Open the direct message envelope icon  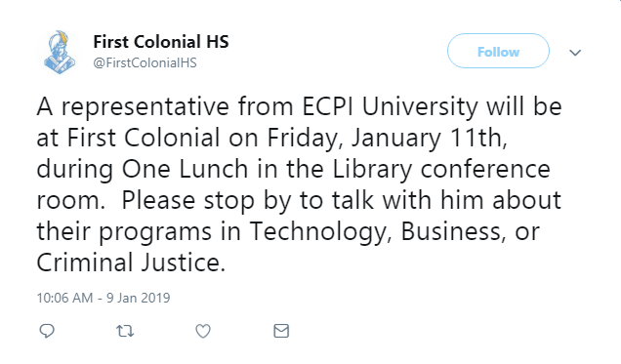281,331
